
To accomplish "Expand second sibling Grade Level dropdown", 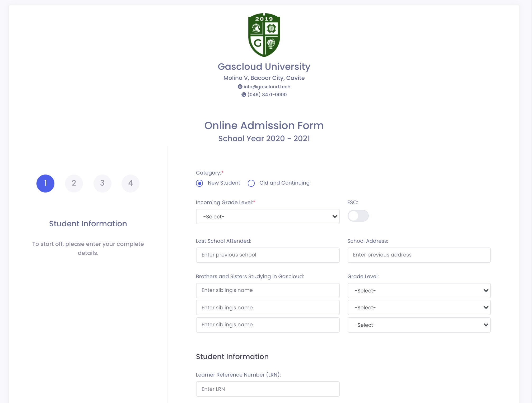I will tap(419, 308).
